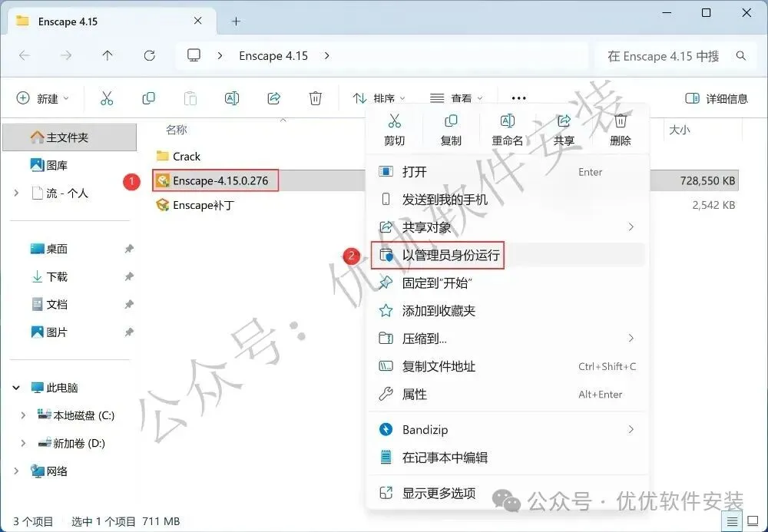Choose 打开 from context menu
This screenshot has width=768, height=532.
click(x=508, y=172)
